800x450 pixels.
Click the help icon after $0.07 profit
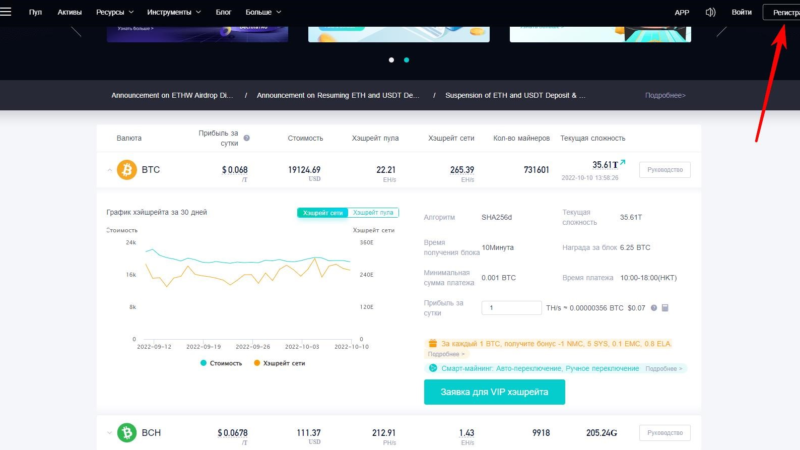(654, 308)
